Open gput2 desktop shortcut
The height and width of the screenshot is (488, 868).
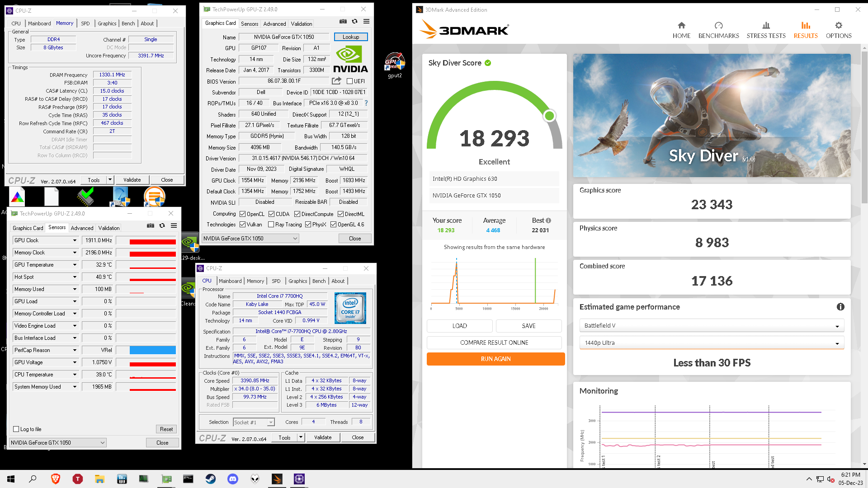pos(395,65)
